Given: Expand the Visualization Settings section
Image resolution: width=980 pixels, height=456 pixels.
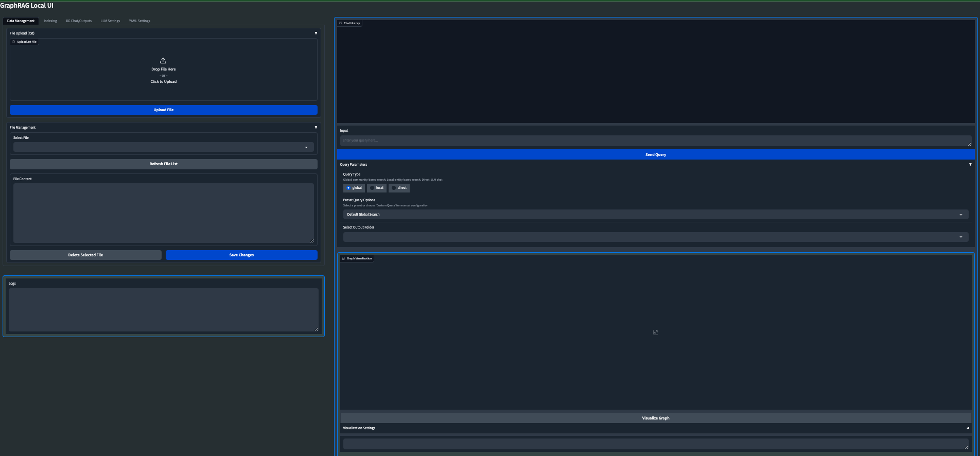Looking at the screenshot, I should [x=967, y=428].
